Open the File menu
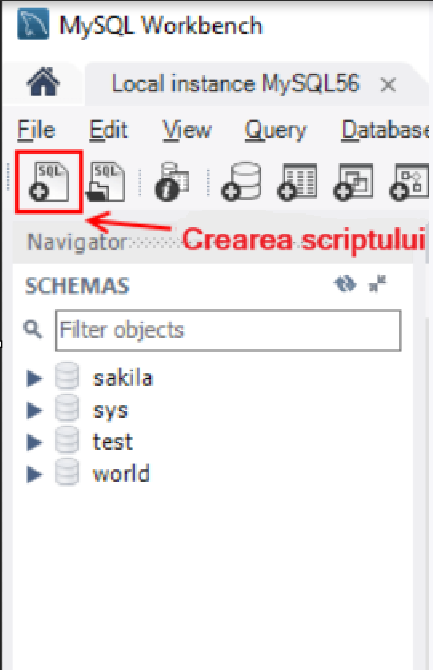 [x=36, y=129]
